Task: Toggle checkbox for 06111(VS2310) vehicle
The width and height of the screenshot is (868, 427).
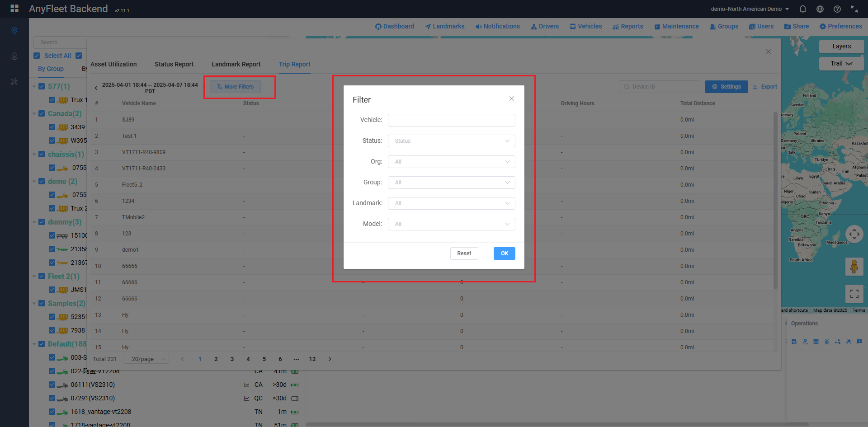Action: tap(52, 385)
